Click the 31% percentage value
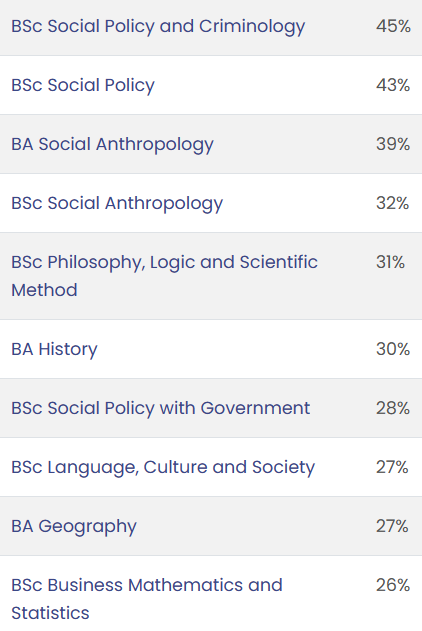The height and width of the screenshot is (631, 422). (x=390, y=262)
